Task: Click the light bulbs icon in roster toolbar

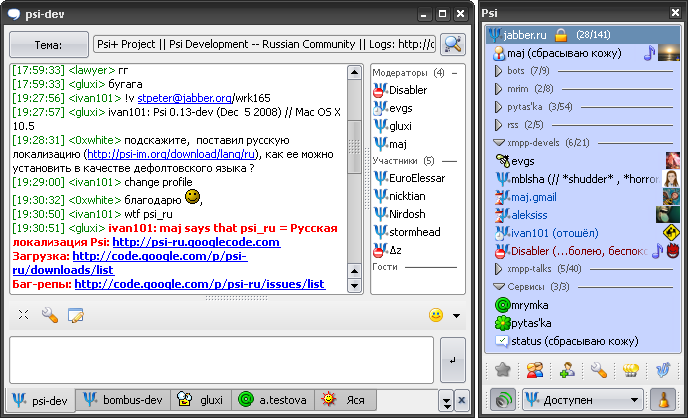Action: coord(630,370)
